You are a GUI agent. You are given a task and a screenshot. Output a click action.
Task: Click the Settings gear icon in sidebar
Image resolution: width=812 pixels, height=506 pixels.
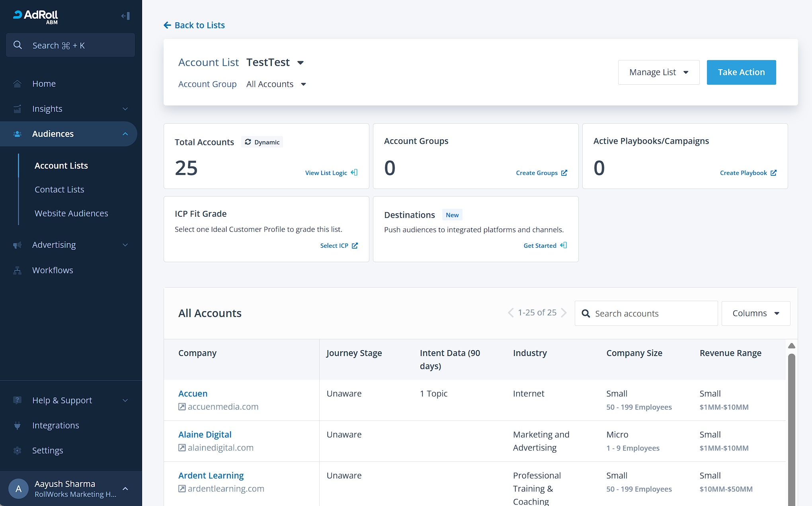(17, 451)
